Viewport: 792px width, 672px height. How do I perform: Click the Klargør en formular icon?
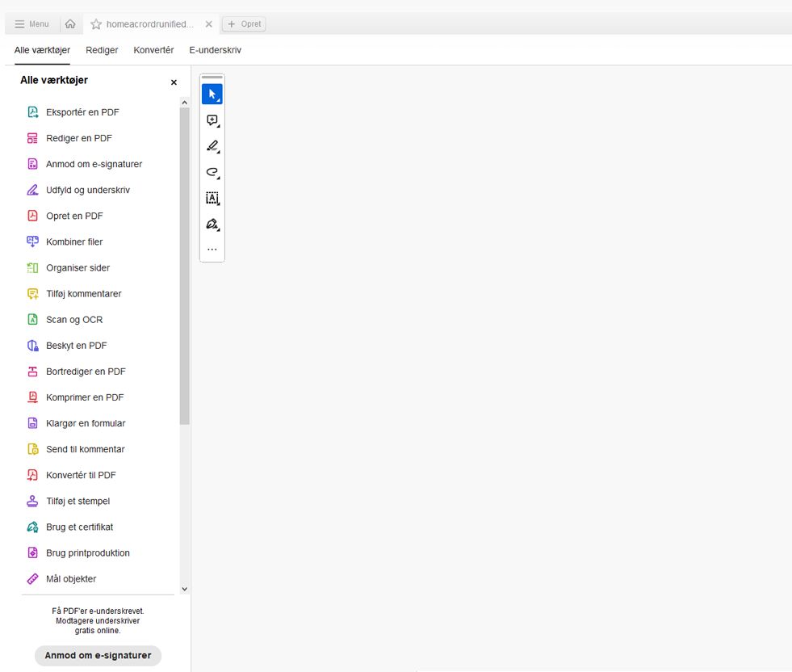[x=33, y=423]
